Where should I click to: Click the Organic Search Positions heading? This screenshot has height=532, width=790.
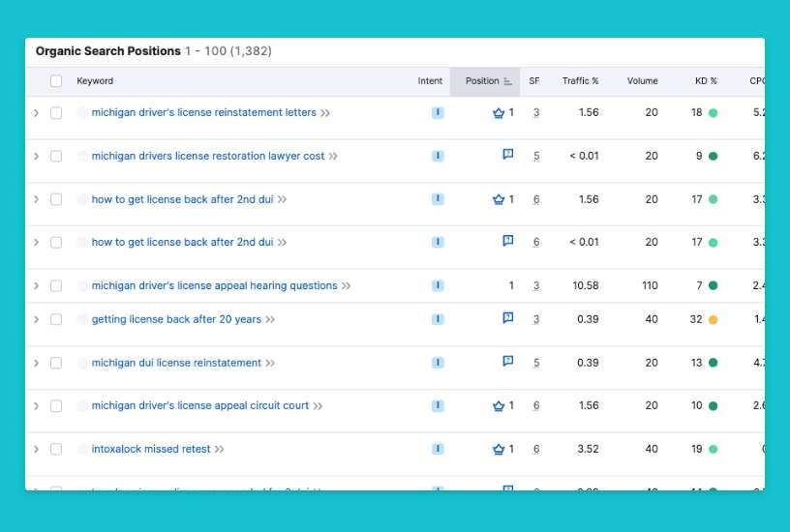click(107, 51)
